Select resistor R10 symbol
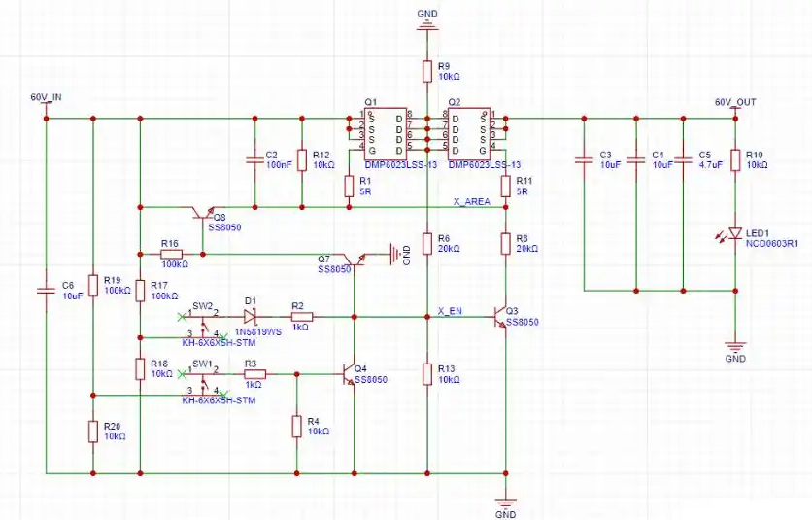 click(735, 159)
